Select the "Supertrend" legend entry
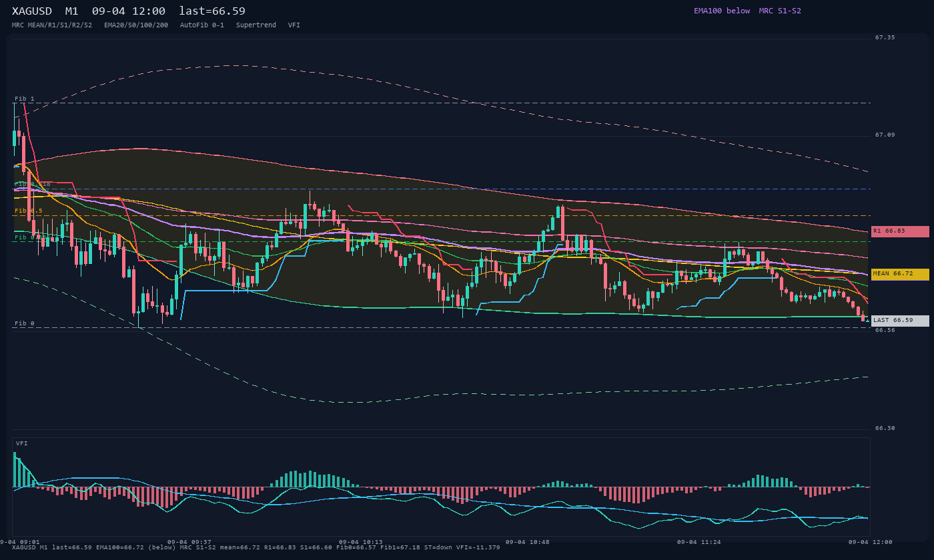 coord(256,25)
